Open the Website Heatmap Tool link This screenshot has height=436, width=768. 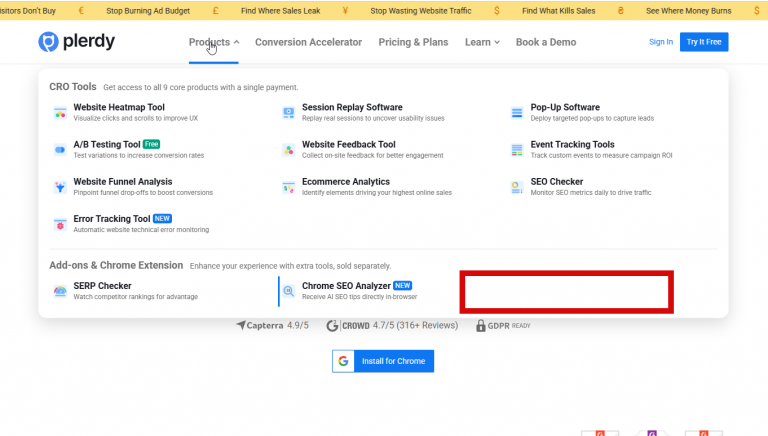pos(119,107)
